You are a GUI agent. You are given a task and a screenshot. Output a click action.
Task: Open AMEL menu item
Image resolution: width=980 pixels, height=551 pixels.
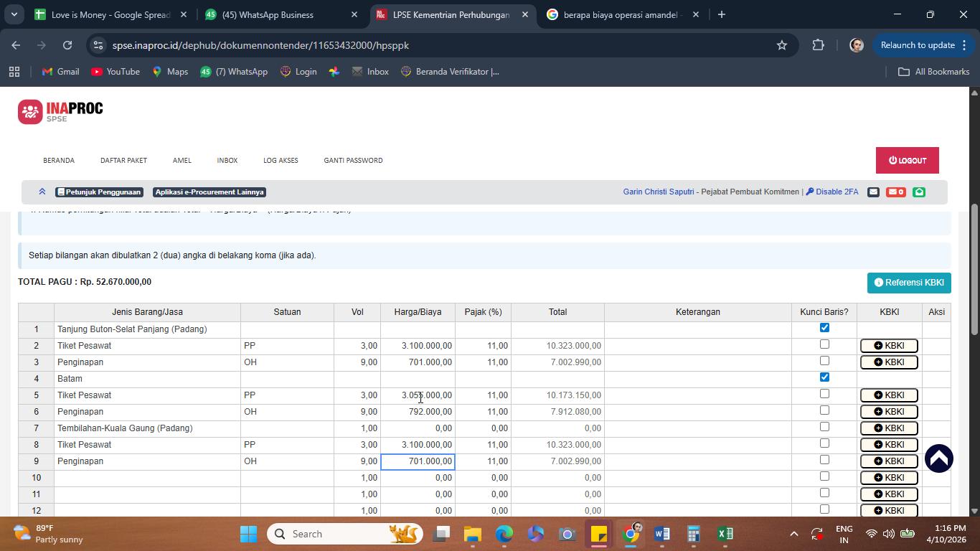point(182,161)
